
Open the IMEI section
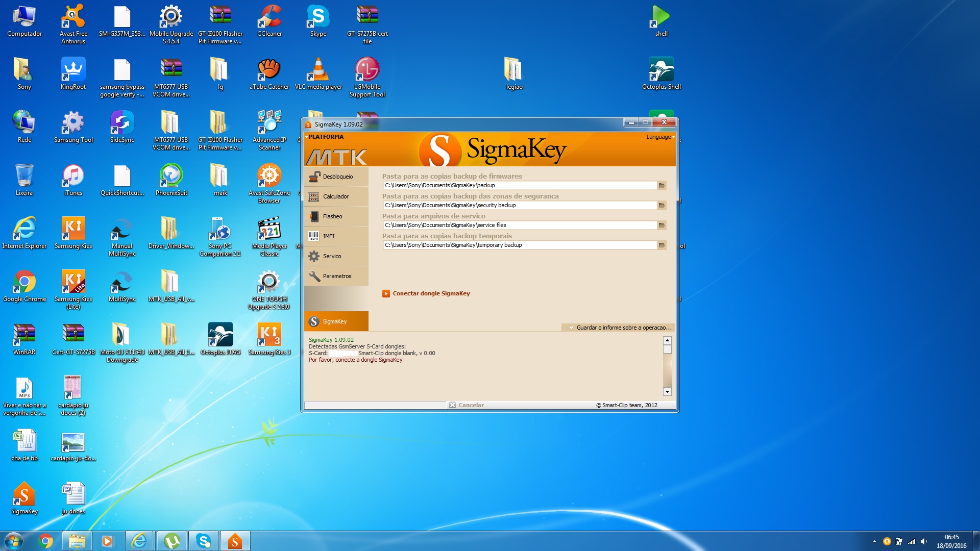[336, 236]
